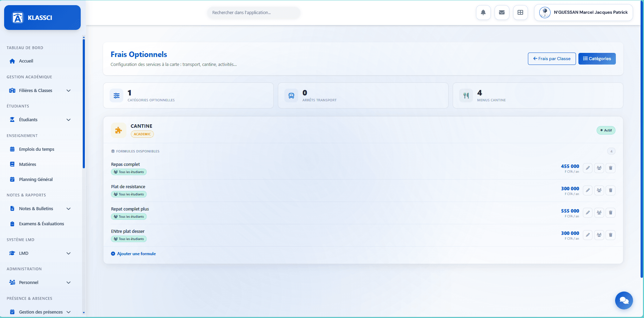The height and width of the screenshot is (318, 644).
Task: Open the Catégories button
Action: tap(597, 59)
